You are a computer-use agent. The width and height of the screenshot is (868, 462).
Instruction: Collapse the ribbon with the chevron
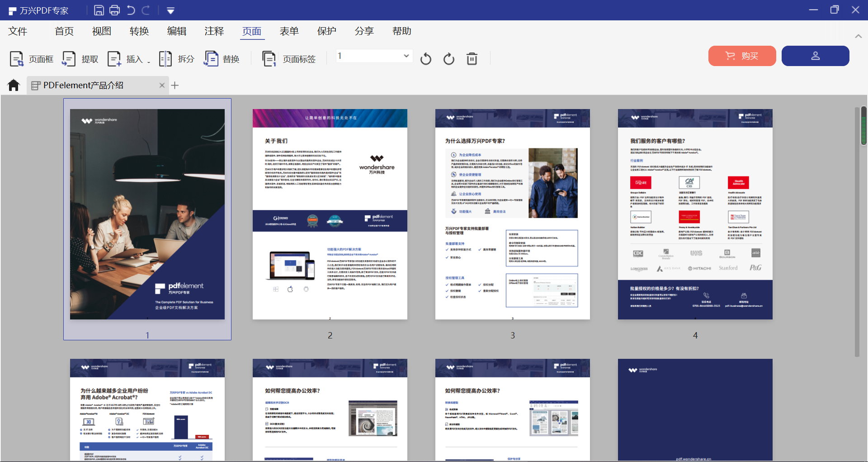858,36
